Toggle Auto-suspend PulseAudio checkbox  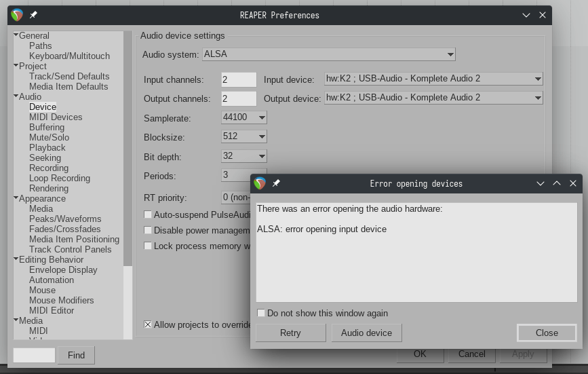(x=148, y=214)
